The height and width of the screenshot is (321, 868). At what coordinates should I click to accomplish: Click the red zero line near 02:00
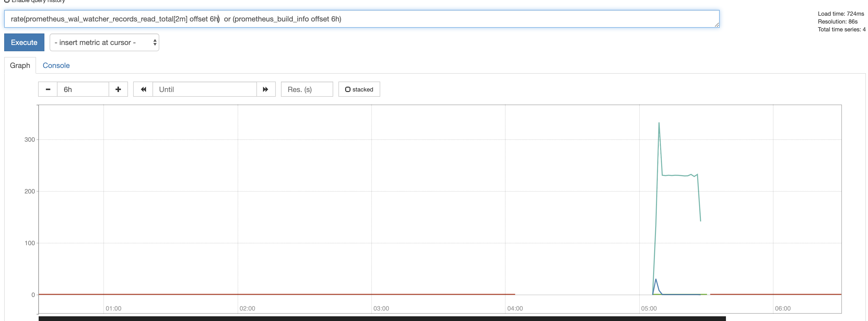pyautogui.click(x=238, y=294)
